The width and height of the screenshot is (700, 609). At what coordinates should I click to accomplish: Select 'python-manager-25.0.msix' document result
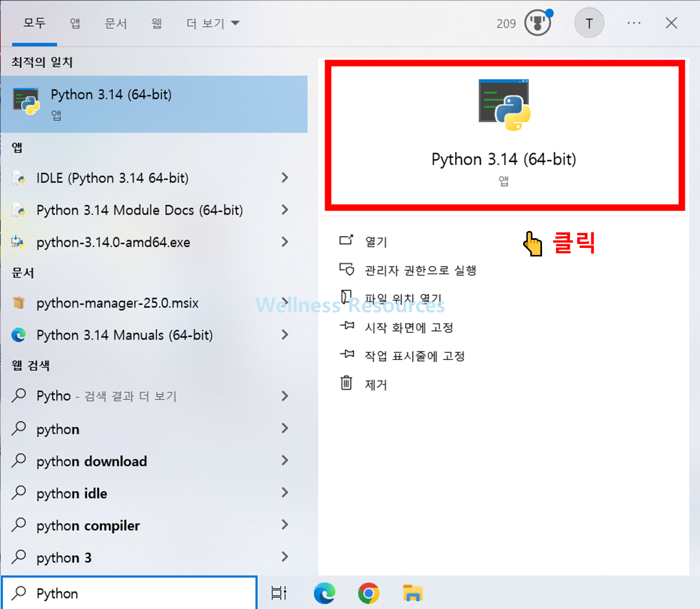(x=117, y=303)
